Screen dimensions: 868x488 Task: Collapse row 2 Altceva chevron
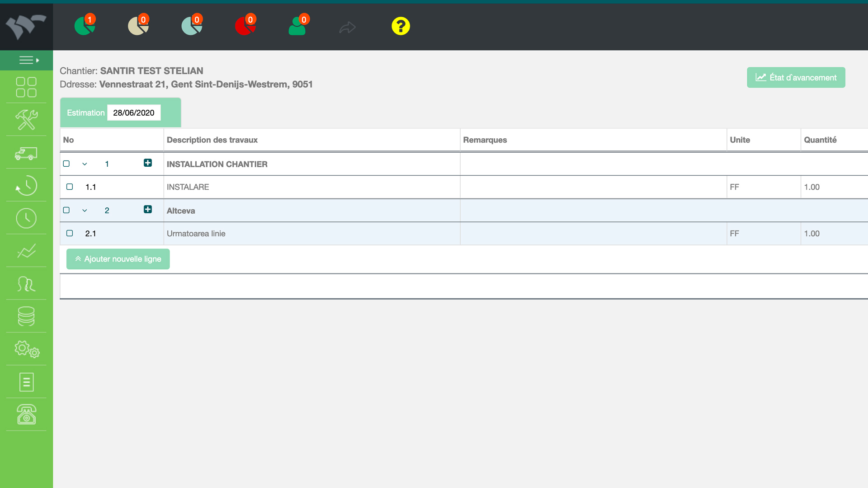click(85, 211)
